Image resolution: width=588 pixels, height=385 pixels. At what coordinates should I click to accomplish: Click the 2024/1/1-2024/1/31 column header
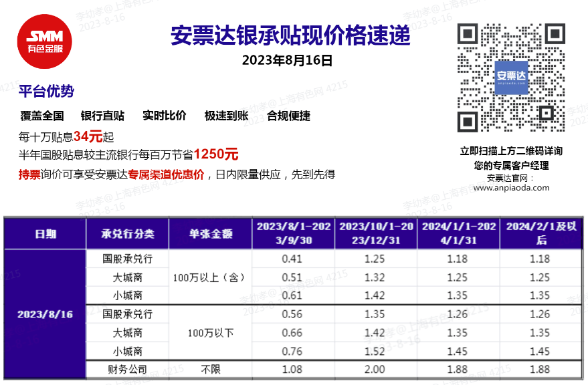pos(458,233)
